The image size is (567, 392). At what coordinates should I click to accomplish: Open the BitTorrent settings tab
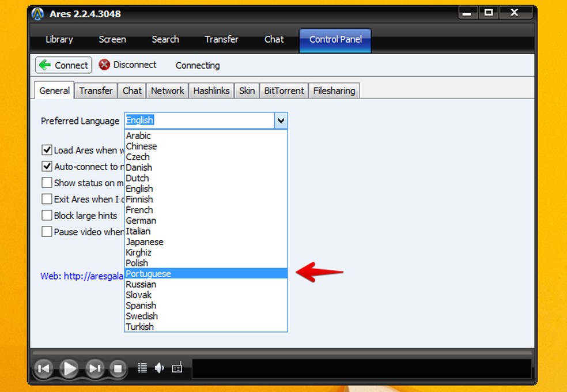pos(284,91)
